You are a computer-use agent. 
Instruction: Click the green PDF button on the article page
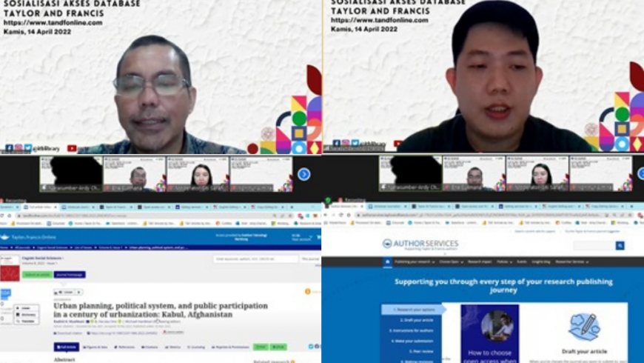261,347
